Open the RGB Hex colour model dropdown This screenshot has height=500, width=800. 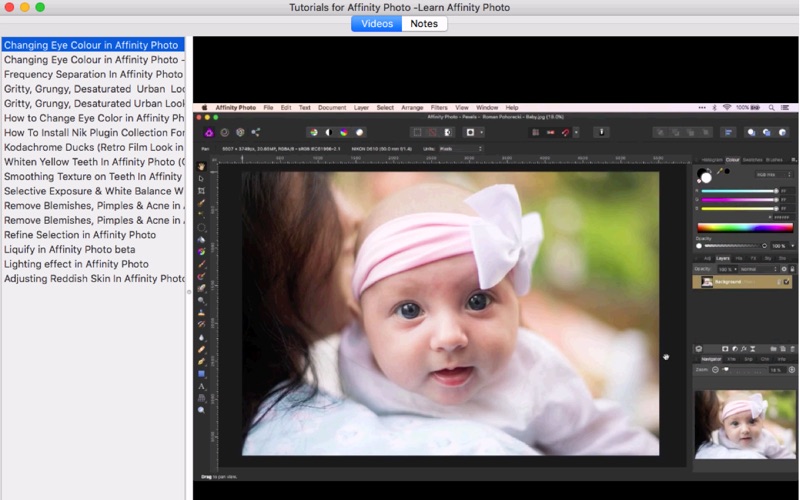pyautogui.click(x=774, y=175)
